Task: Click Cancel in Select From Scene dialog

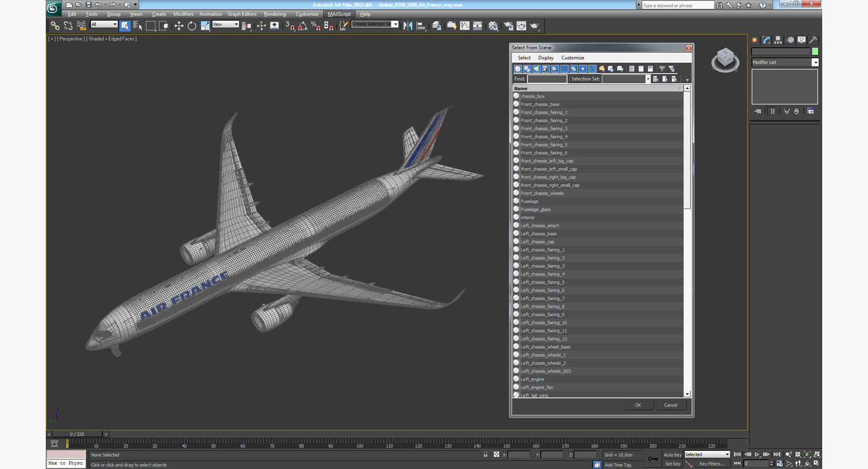Action: pyautogui.click(x=670, y=405)
